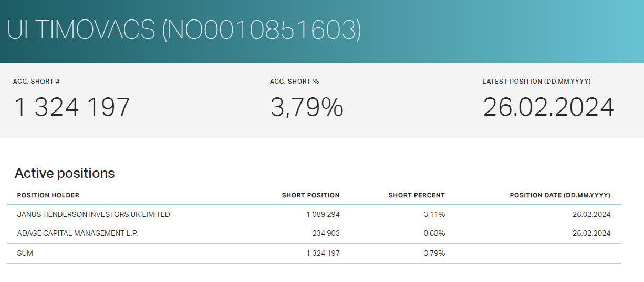The width and height of the screenshot is (644, 282).
Task: Click Adage Capital short position 234 903
Action: (x=326, y=233)
